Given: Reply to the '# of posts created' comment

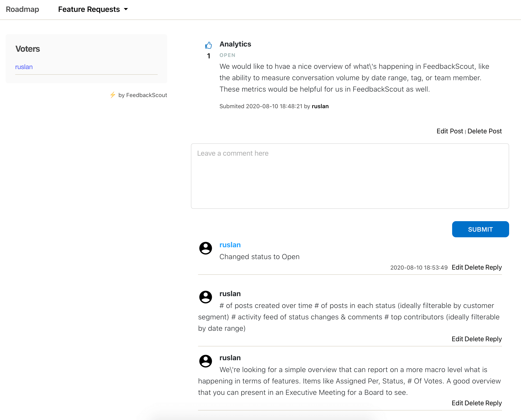Looking at the screenshot, I should [493, 339].
